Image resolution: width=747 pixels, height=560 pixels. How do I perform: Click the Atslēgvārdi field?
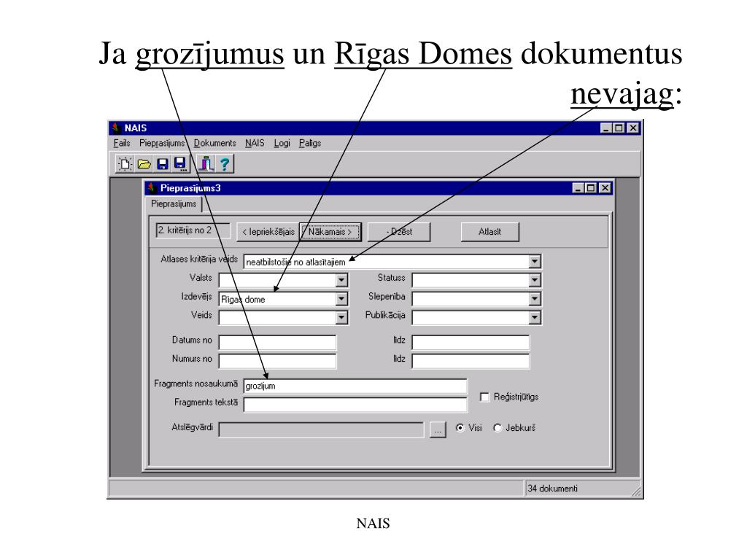[321, 429]
